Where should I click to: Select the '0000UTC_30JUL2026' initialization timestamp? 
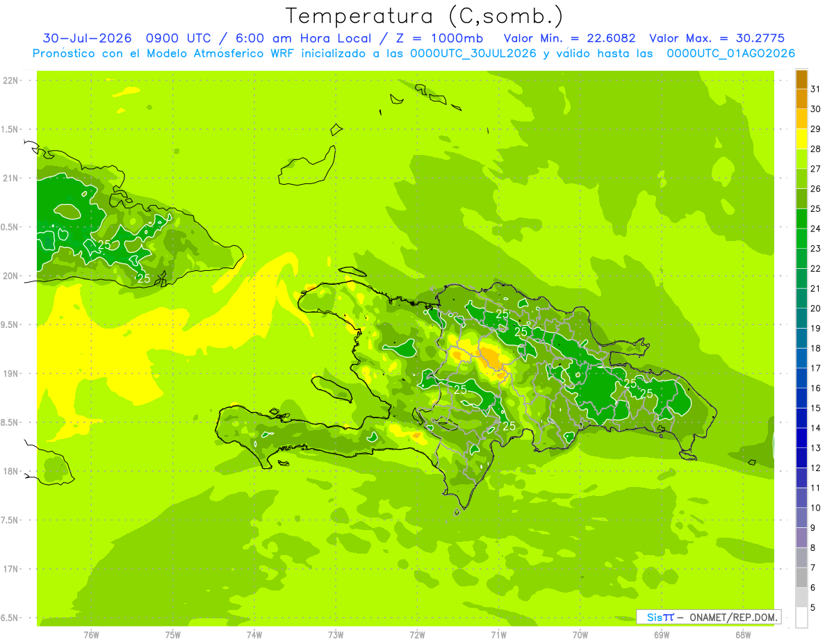click(473, 53)
